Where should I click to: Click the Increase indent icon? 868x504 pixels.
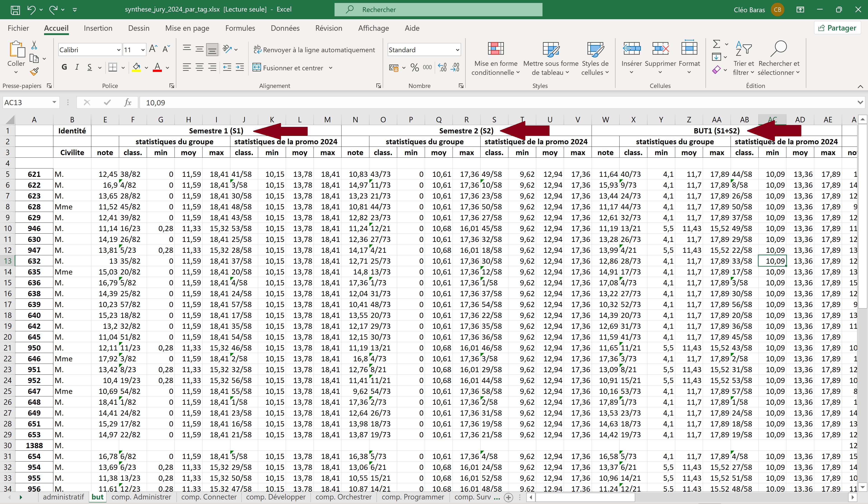click(240, 67)
